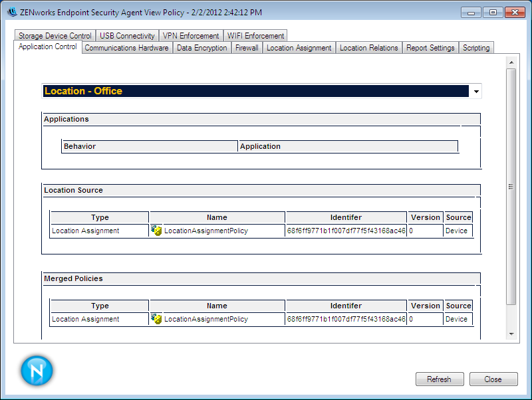Click the vertical scrollbar thumb

coord(511,187)
